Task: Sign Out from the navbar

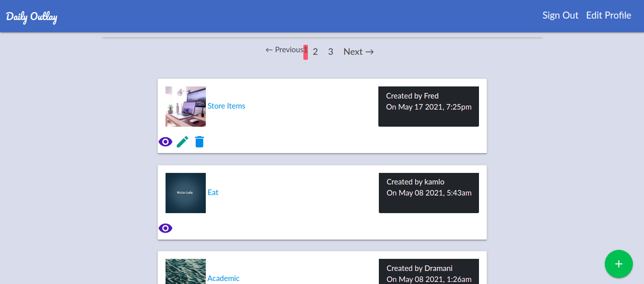Action: (560, 16)
